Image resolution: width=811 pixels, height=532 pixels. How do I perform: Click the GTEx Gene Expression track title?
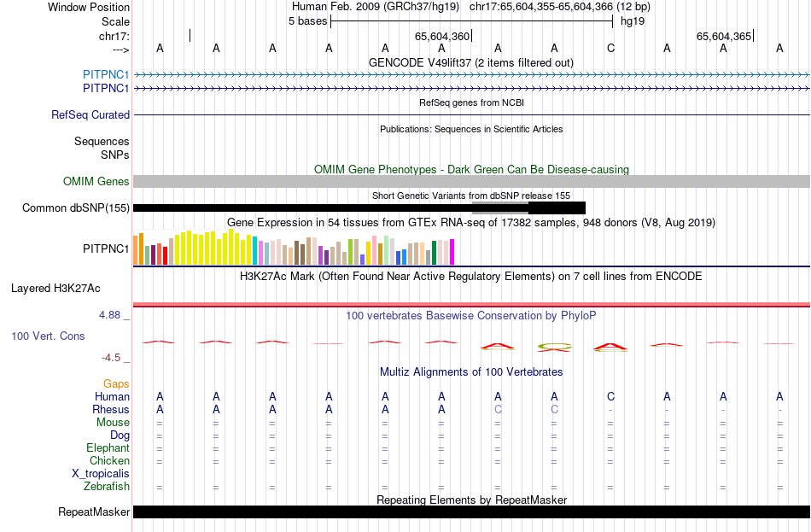click(x=471, y=223)
